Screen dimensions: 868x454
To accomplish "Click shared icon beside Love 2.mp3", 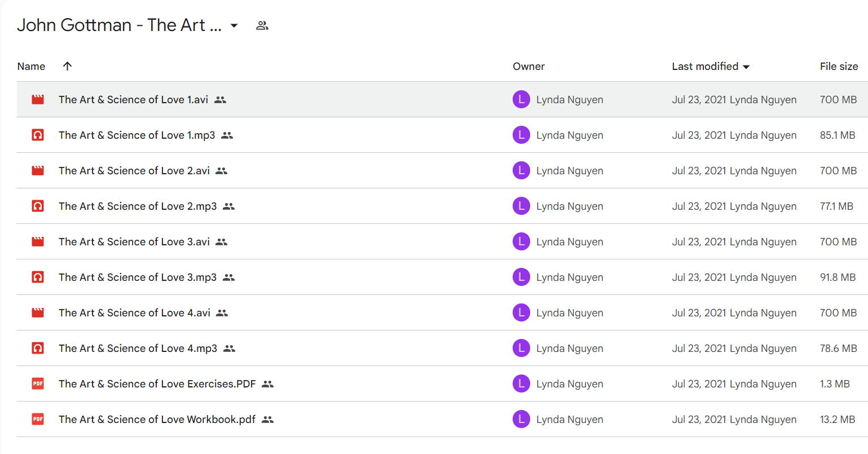I will coord(228,206).
